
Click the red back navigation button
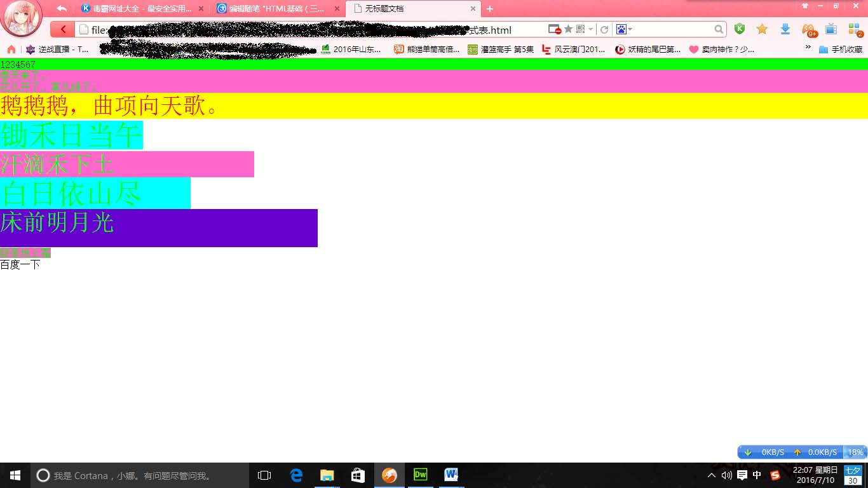point(62,30)
